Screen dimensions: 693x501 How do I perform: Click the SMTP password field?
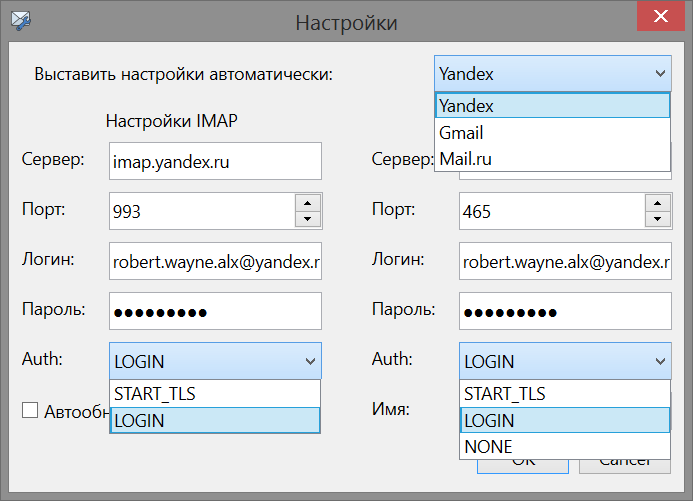[x=565, y=311]
